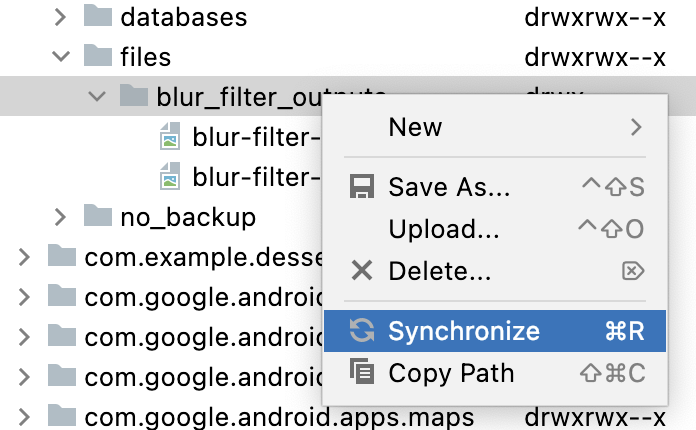Choose Copy Path menu entry
Viewport: 696px width, 430px height.
point(451,374)
